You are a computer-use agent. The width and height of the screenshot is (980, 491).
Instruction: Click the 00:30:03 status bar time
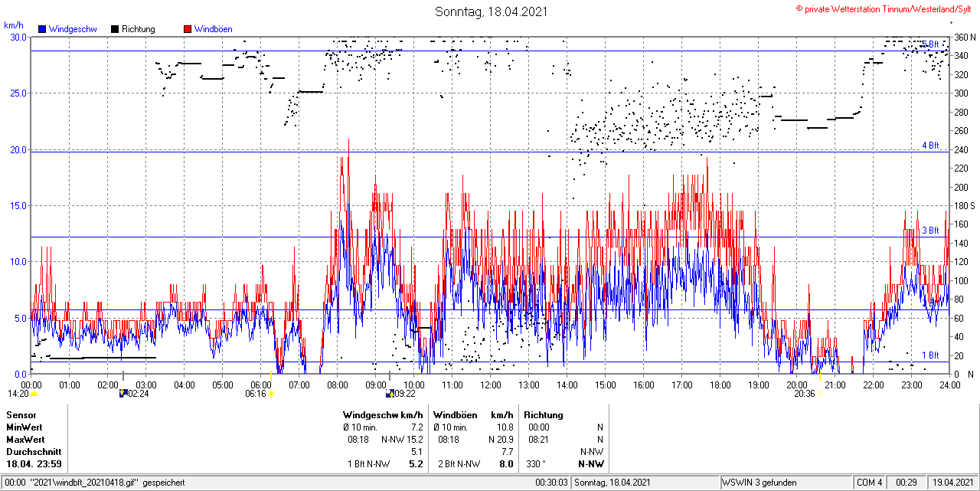pyautogui.click(x=552, y=483)
